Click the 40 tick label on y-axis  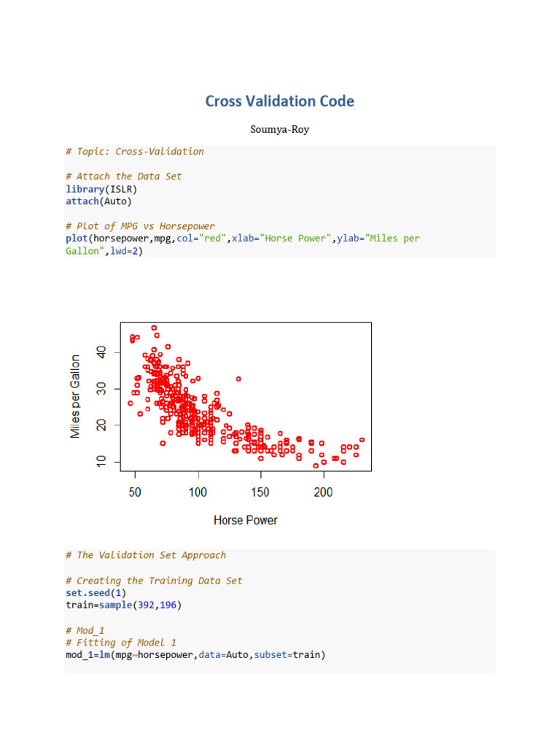(x=101, y=352)
